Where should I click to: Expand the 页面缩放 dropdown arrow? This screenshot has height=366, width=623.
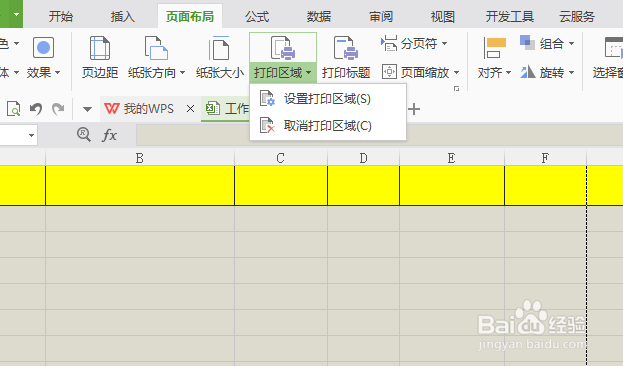pyautogui.click(x=456, y=72)
